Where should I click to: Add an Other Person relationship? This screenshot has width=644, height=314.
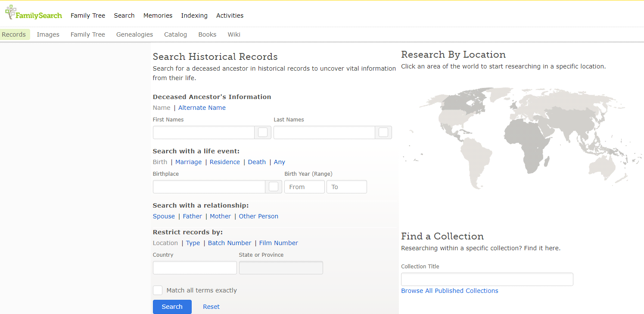tap(258, 216)
